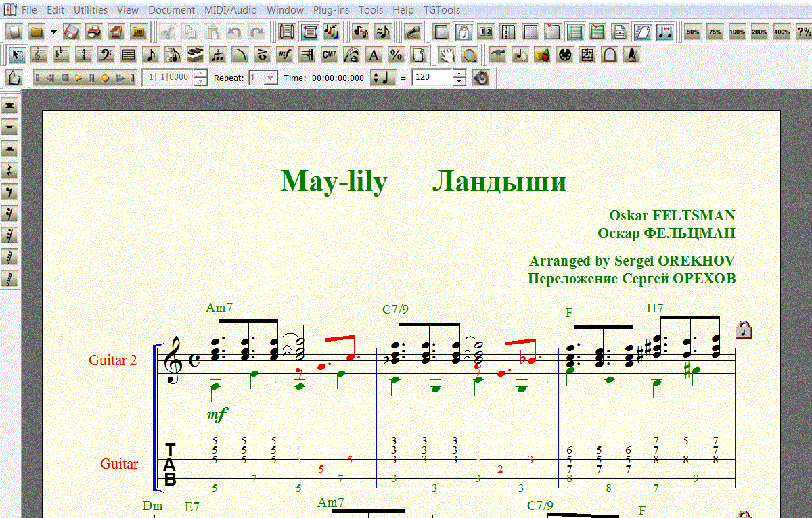812x518 pixels.
Task: Pause playback with the pause button
Action: 91,78
